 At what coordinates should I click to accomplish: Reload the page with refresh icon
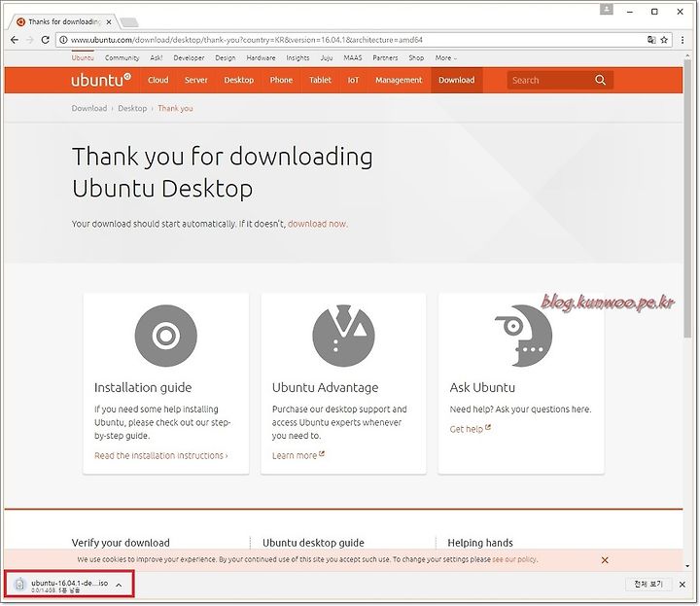pyautogui.click(x=45, y=40)
